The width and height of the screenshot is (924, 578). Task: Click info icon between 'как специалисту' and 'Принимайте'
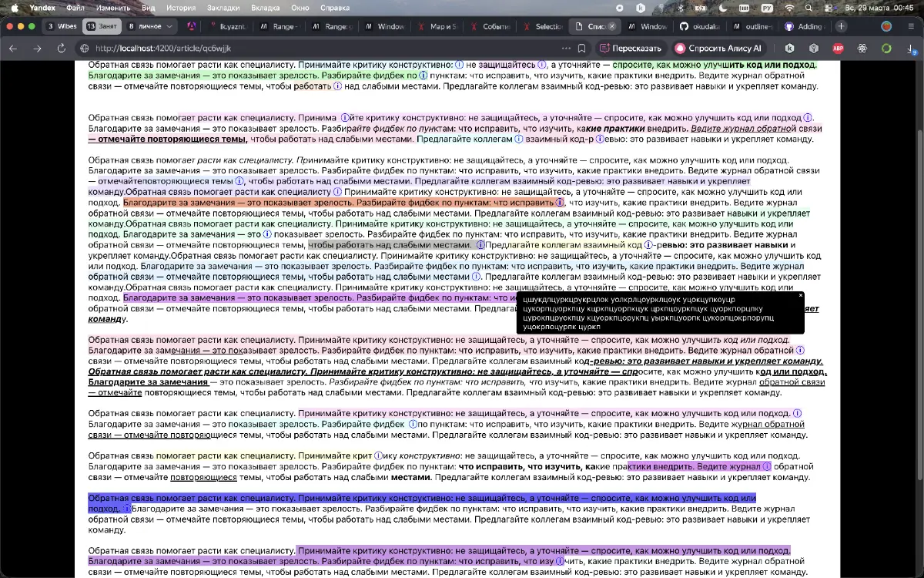337,192
